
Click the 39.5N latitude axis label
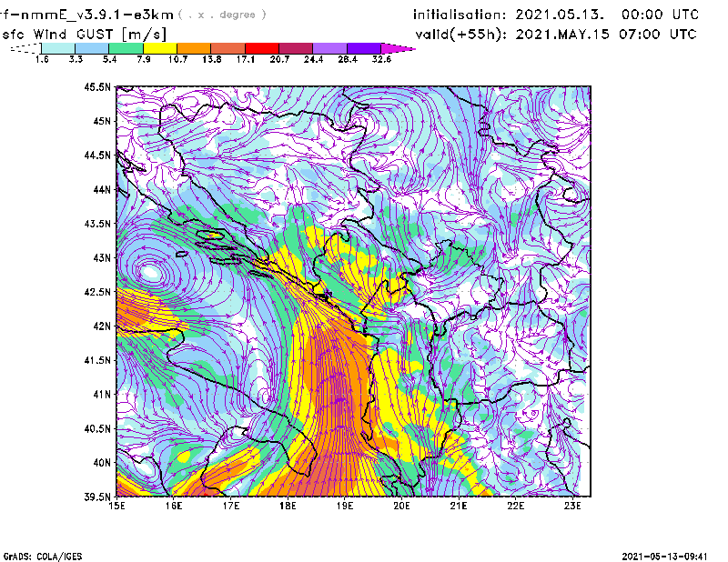(x=97, y=497)
